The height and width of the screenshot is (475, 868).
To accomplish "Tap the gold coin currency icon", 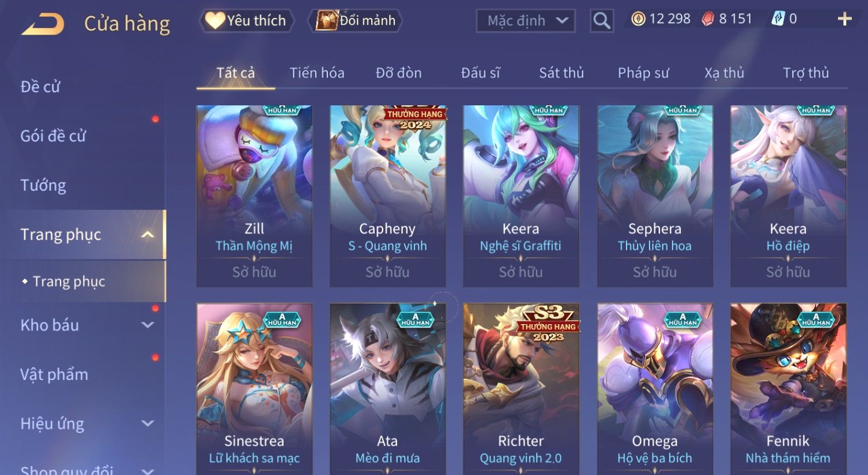I will pos(638,19).
